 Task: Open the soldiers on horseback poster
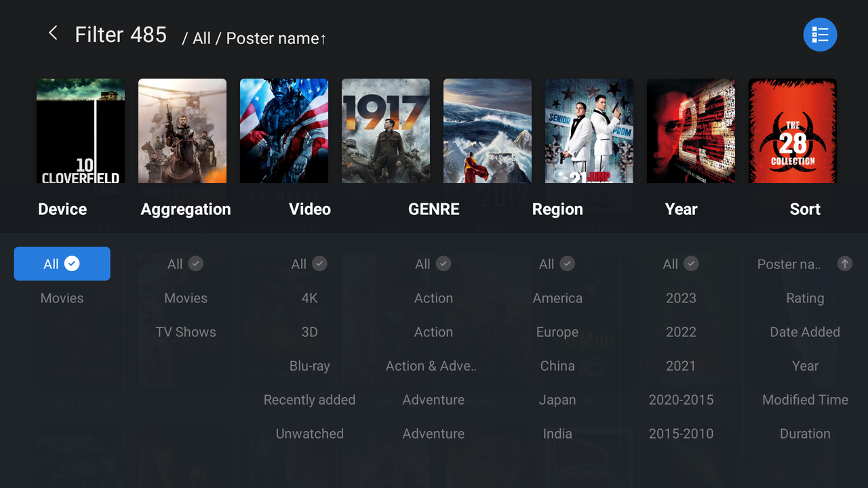pos(182,131)
